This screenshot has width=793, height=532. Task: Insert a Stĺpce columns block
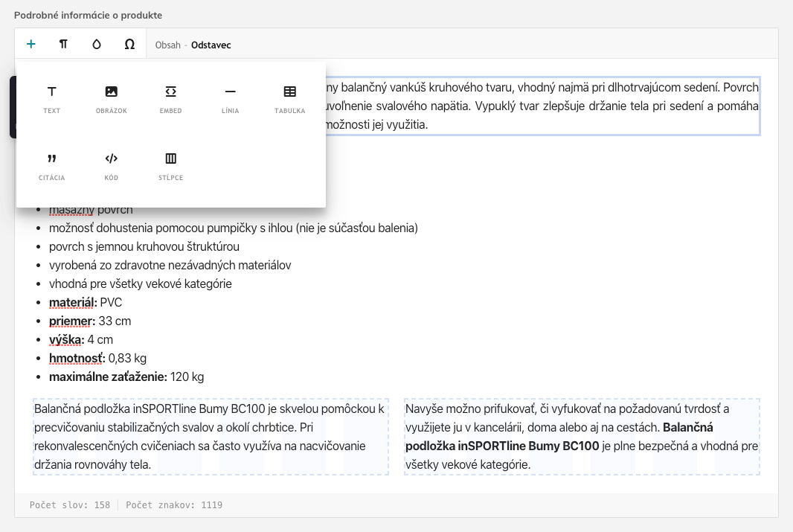171,167
